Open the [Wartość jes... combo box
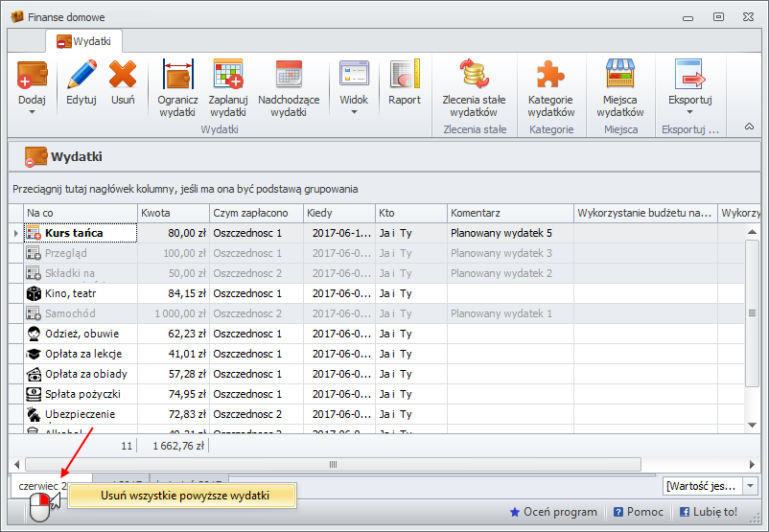This screenshot has width=769, height=532. pyautogui.click(x=710, y=486)
